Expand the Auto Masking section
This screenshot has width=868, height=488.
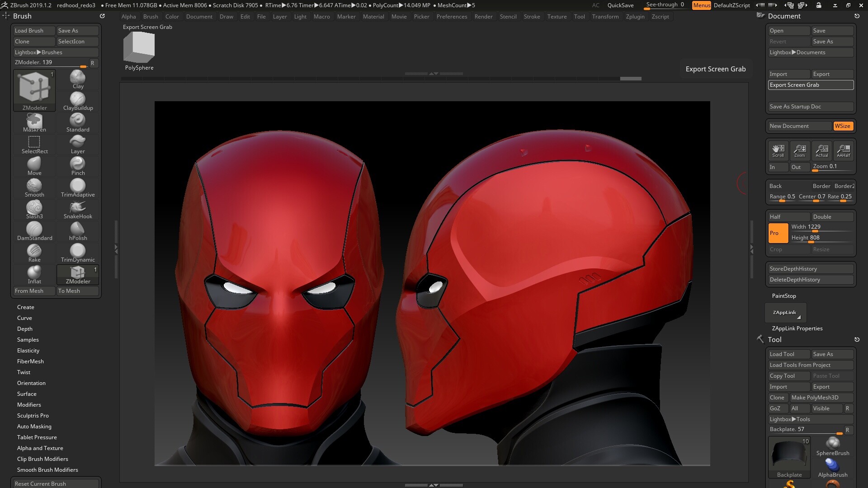click(34, 427)
